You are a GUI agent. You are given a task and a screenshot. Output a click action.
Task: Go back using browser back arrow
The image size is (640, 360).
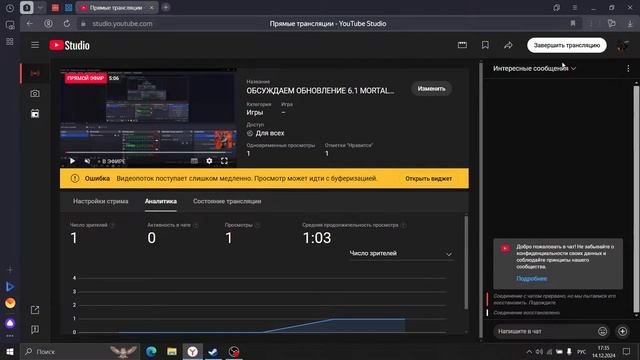point(29,24)
